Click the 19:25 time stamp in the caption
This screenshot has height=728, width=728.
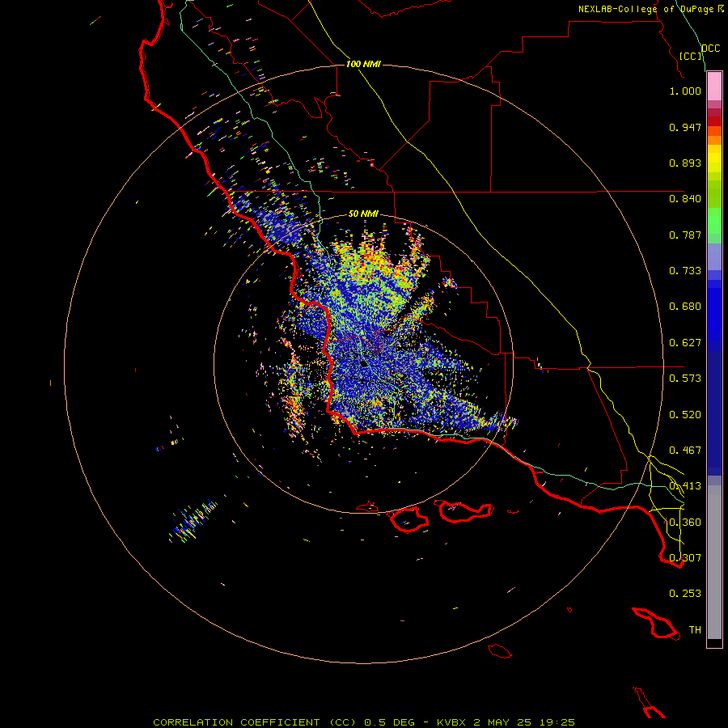pyautogui.click(x=557, y=722)
